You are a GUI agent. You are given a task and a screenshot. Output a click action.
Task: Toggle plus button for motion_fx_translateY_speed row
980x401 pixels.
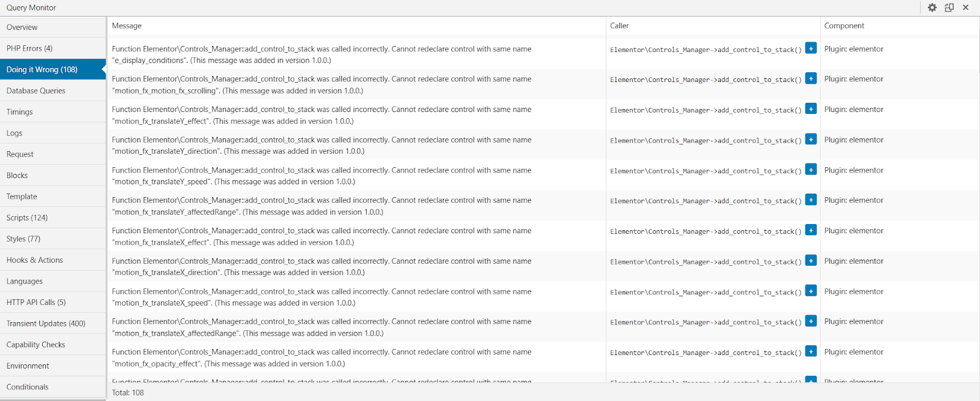[x=810, y=170]
